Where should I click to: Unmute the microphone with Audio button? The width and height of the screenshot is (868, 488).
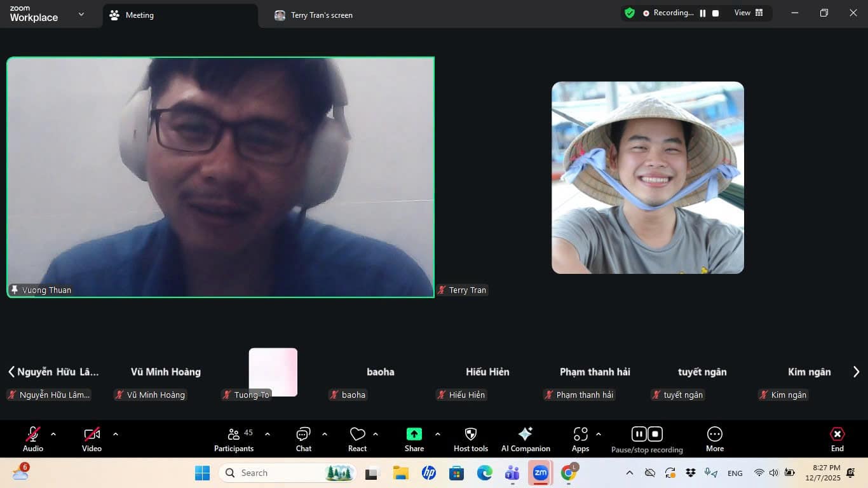click(33, 435)
